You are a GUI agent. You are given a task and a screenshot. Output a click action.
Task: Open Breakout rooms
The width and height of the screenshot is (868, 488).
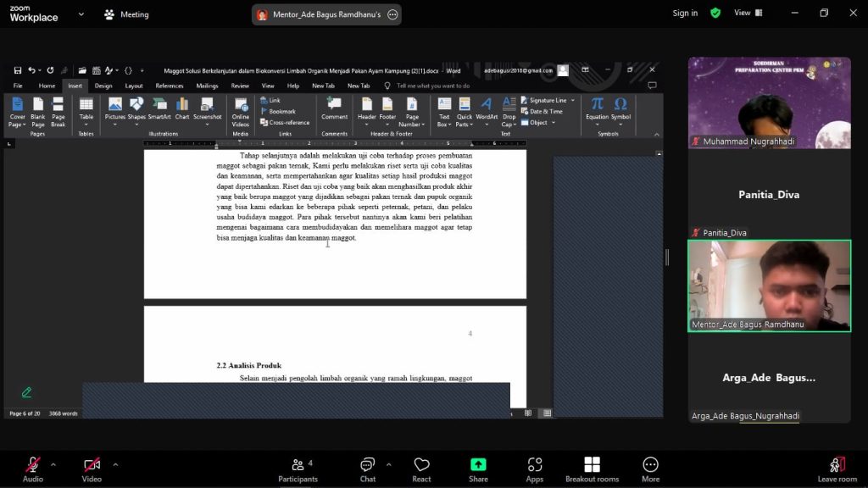pos(592,467)
